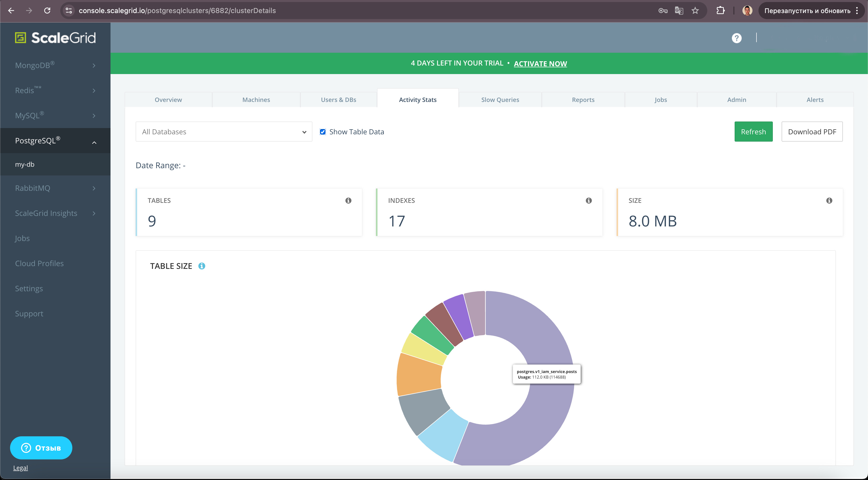868x480 pixels.
Task: Select the Activity Stats tab
Action: [x=418, y=99]
